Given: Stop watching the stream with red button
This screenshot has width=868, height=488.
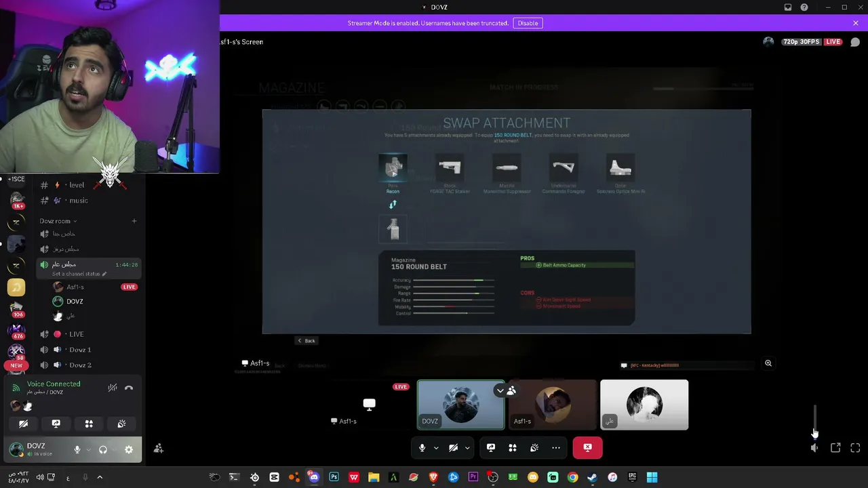Looking at the screenshot, I should 587,447.
